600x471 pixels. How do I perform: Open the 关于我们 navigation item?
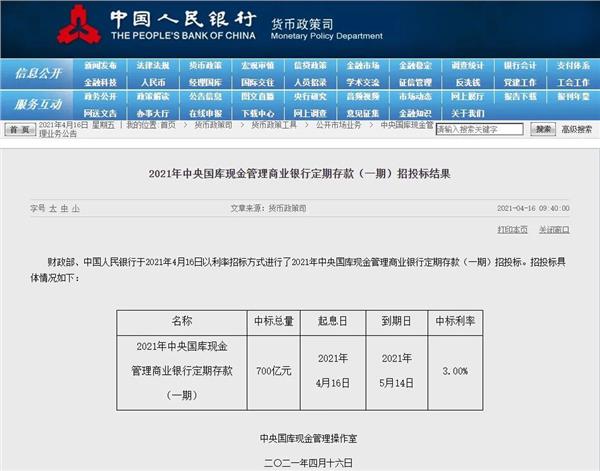(x=467, y=114)
